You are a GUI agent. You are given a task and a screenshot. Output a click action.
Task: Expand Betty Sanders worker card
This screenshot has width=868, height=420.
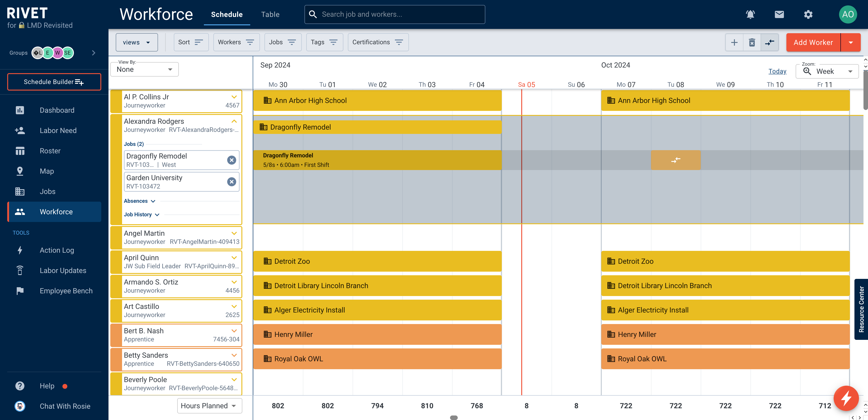pyautogui.click(x=234, y=355)
